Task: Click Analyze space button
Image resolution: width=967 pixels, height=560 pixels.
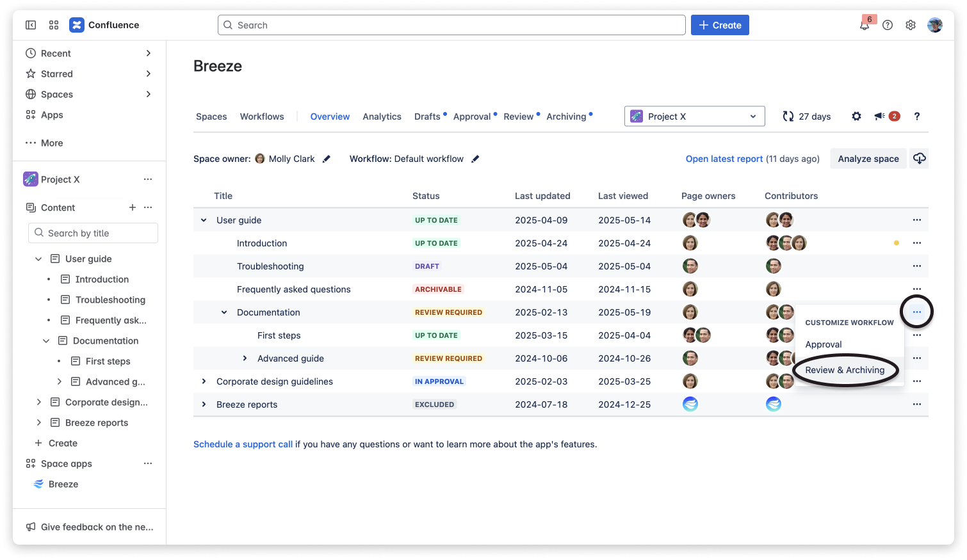Action: coord(868,159)
